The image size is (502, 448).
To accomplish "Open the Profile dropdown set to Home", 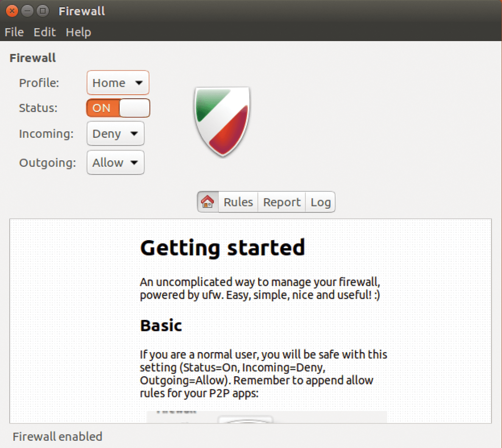I will tap(118, 83).
